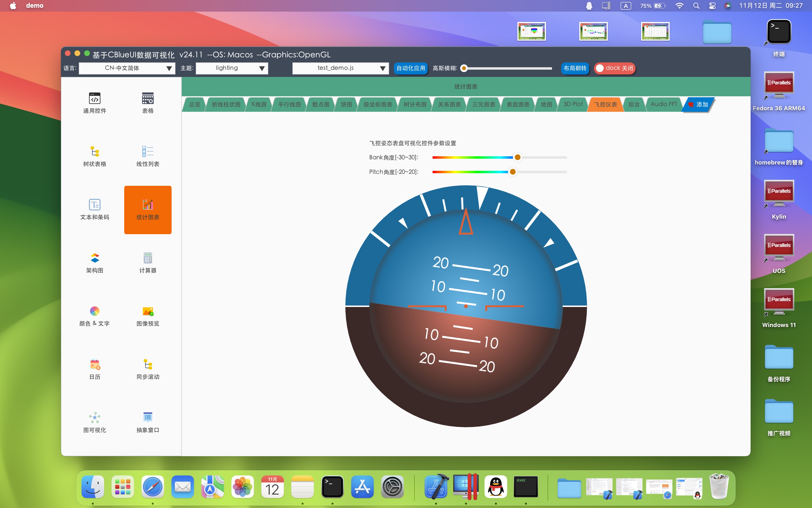
Task: Switch to the 拟合 tab
Action: pos(634,105)
